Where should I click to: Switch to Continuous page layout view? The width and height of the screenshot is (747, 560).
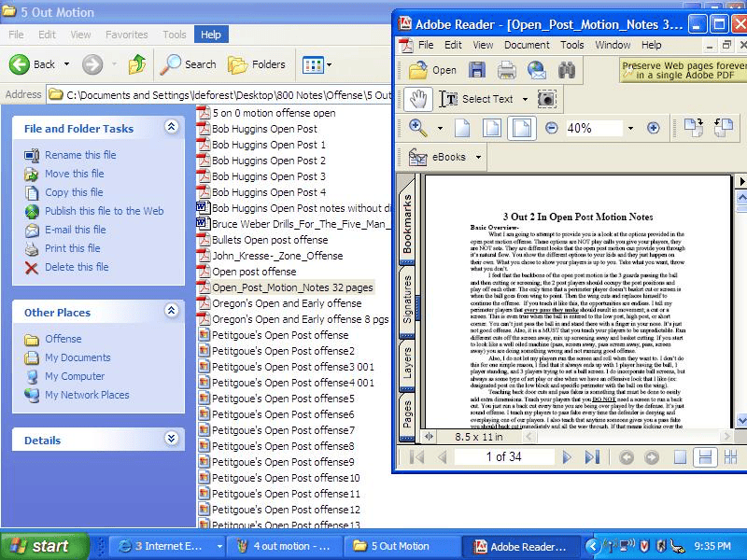click(705, 457)
